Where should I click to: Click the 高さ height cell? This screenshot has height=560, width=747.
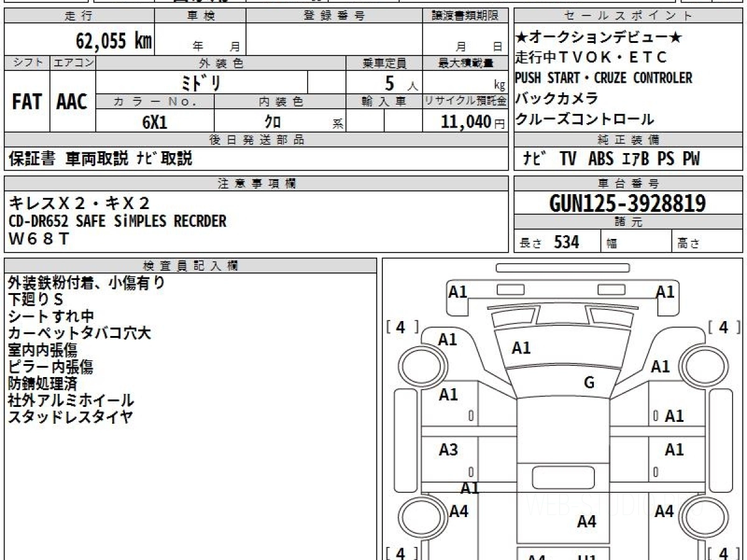(x=707, y=243)
